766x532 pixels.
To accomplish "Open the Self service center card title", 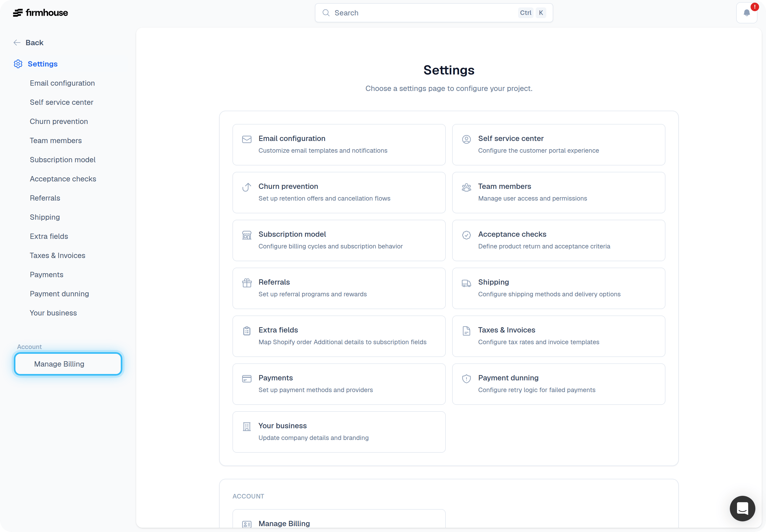I will pos(511,138).
